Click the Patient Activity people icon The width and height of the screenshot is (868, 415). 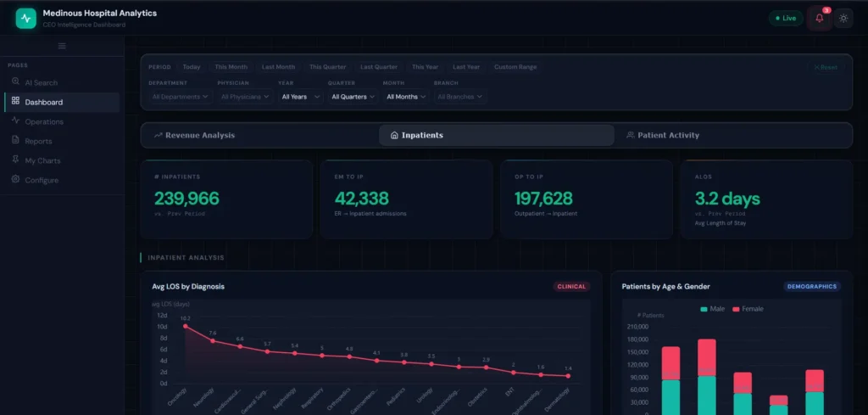(x=630, y=135)
